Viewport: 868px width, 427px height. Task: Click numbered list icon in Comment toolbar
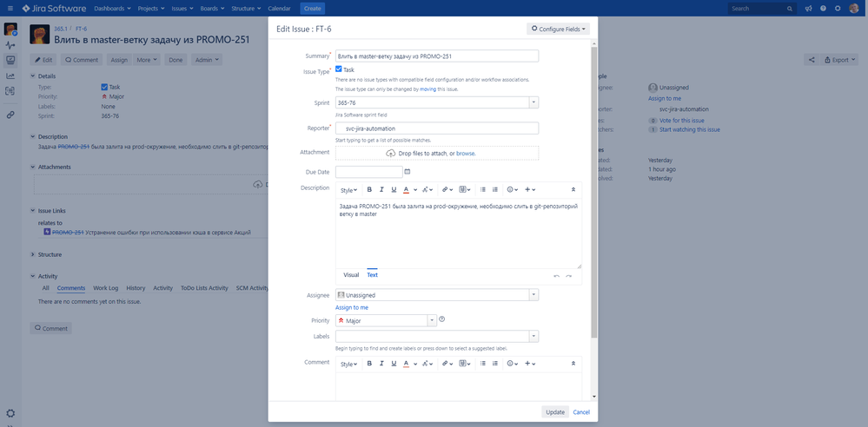495,364
